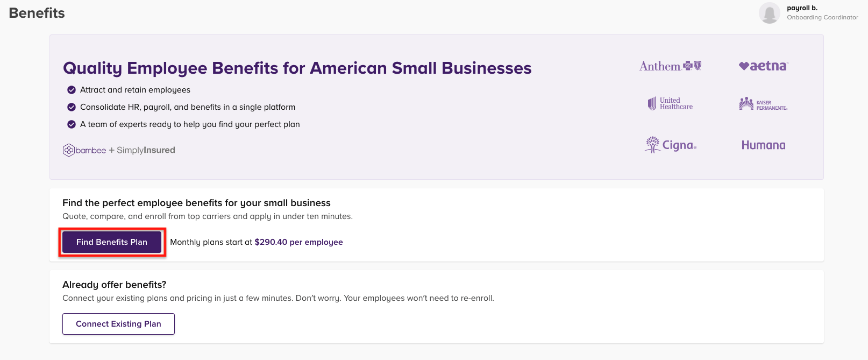Viewport: 868px width, 360px height.
Task: Click the checkmark beside 'Attract and retain employees'
Action: [72, 90]
